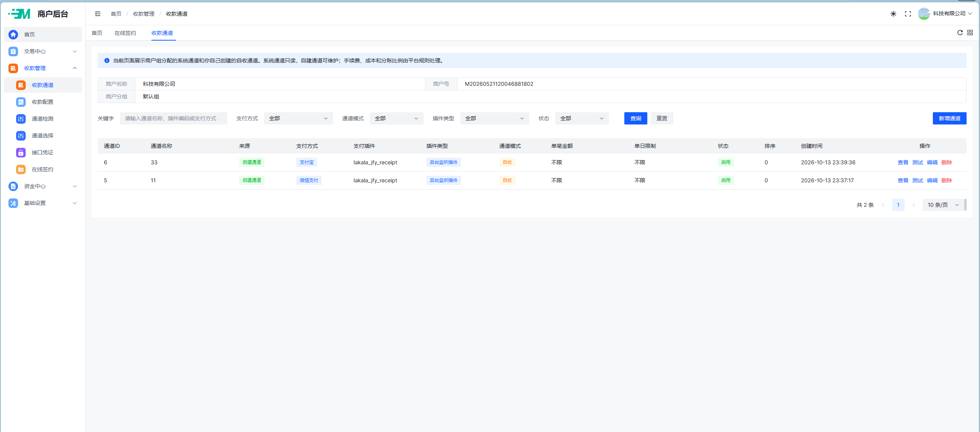The image size is (980, 432).
Task: Click the 收款配置 sidebar icon
Action: coord(21,102)
